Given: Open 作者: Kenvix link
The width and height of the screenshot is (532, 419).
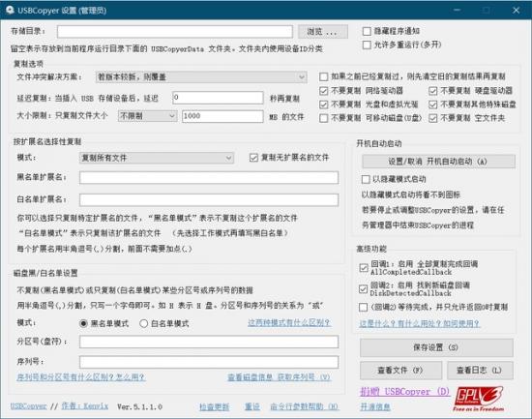Looking at the screenshot, I should coord(85,406).
